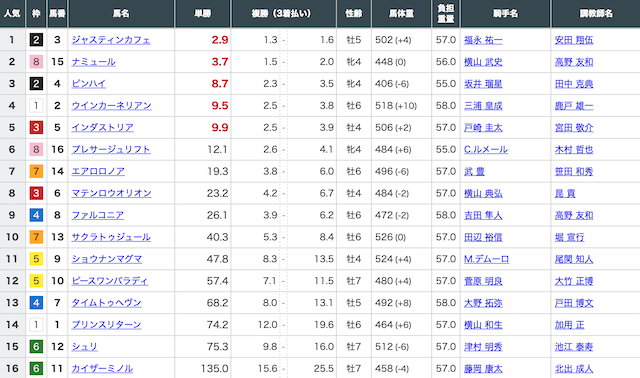Open horse link ジャスティンカフェ
The width and height of the screenshot is (640, 378).
(111, 40)
